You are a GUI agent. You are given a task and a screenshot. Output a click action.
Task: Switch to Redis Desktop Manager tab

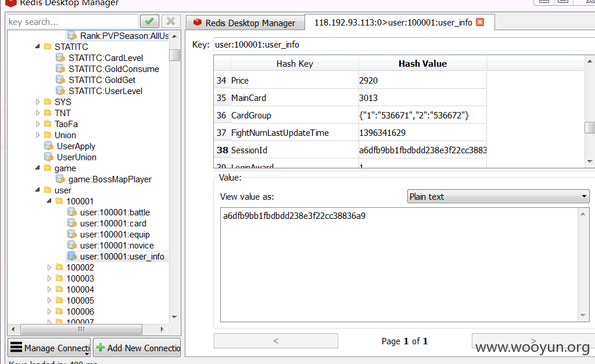245,23
